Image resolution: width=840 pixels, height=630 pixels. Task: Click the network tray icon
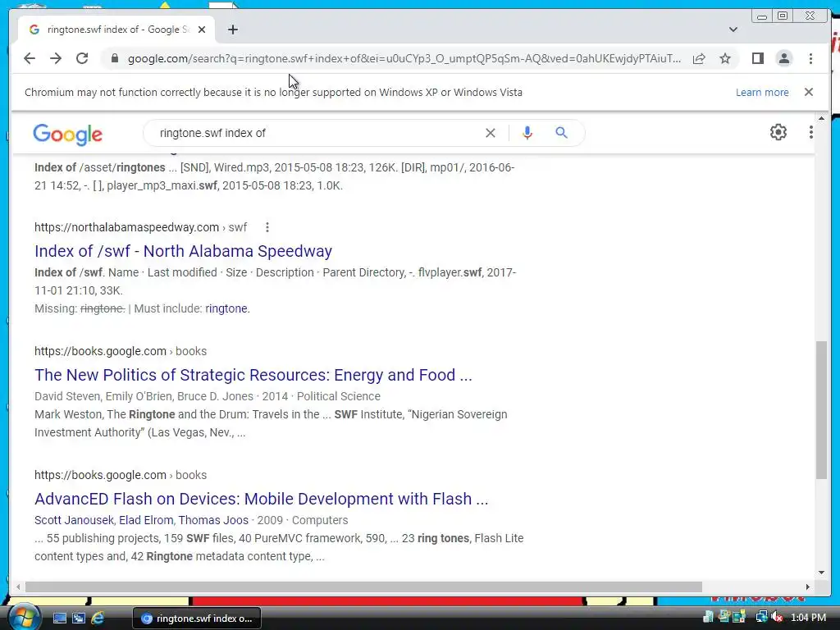point(761,617)
